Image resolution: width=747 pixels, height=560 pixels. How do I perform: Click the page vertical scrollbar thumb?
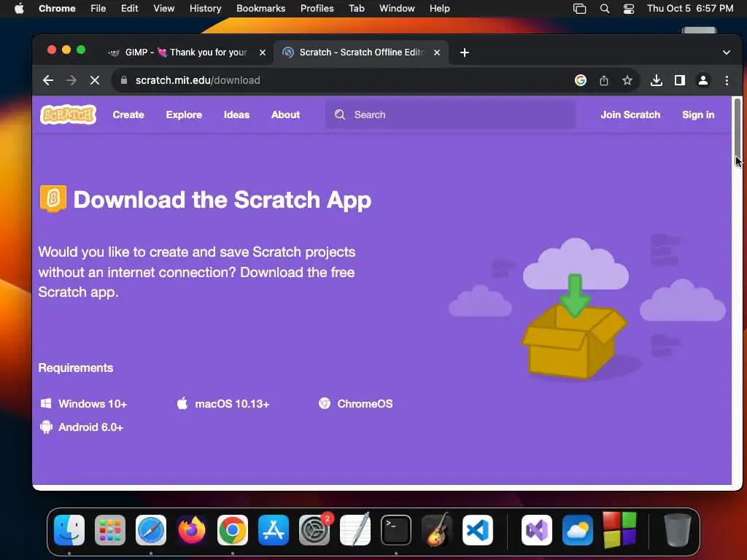click(x=738, y=128)
